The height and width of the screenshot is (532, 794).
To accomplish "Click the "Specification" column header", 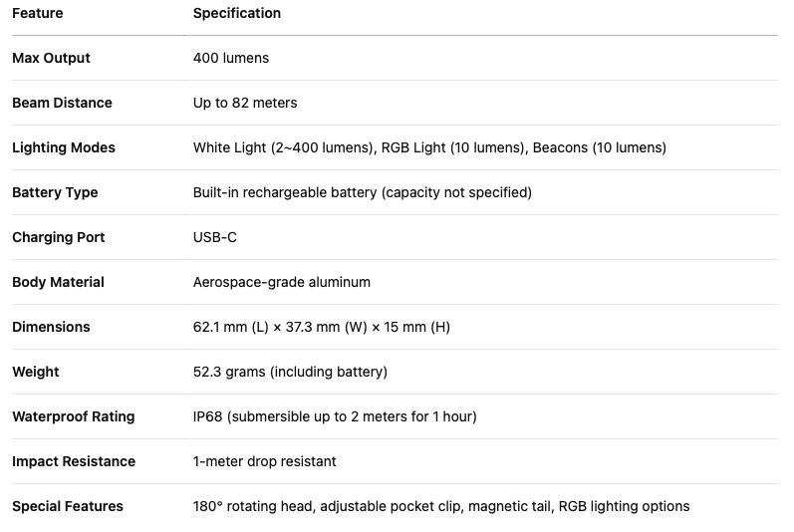I will point(236,13).
